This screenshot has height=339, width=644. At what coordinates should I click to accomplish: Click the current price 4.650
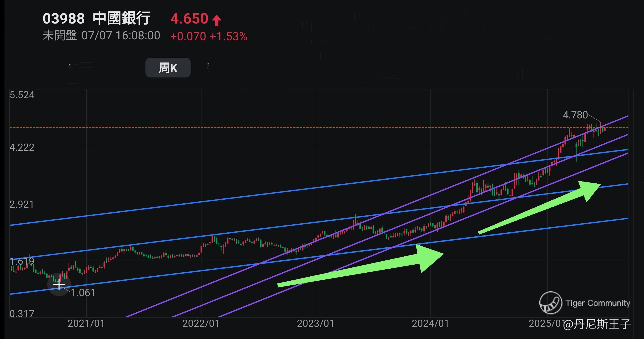[189, 19]
